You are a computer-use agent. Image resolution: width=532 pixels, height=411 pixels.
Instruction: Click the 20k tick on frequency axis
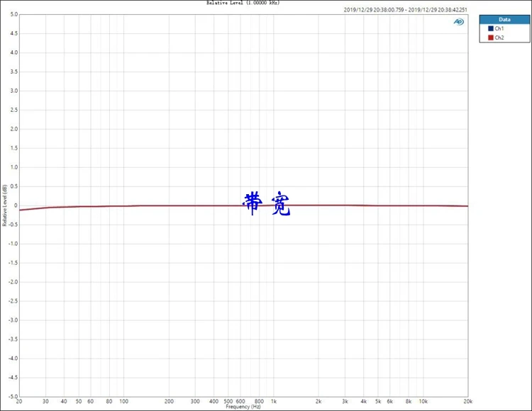(x=468, y=401)
